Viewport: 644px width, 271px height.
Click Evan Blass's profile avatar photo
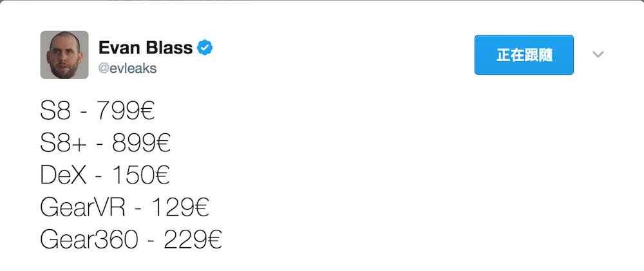point(64,55)
